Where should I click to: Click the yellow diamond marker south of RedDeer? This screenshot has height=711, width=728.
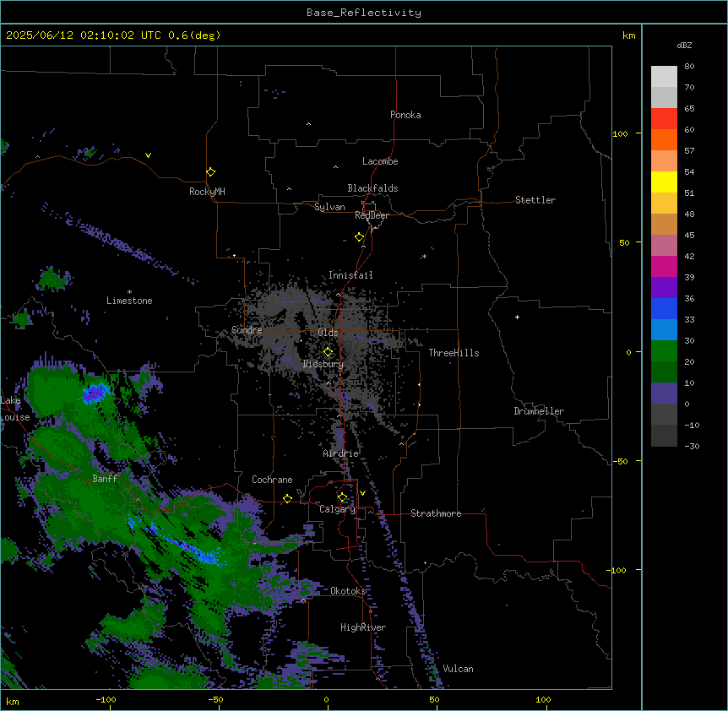click(x=360, y=237)
